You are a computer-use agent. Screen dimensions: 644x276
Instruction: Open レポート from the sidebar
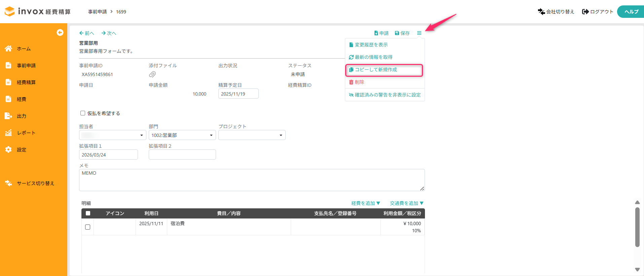pos(26,133)
